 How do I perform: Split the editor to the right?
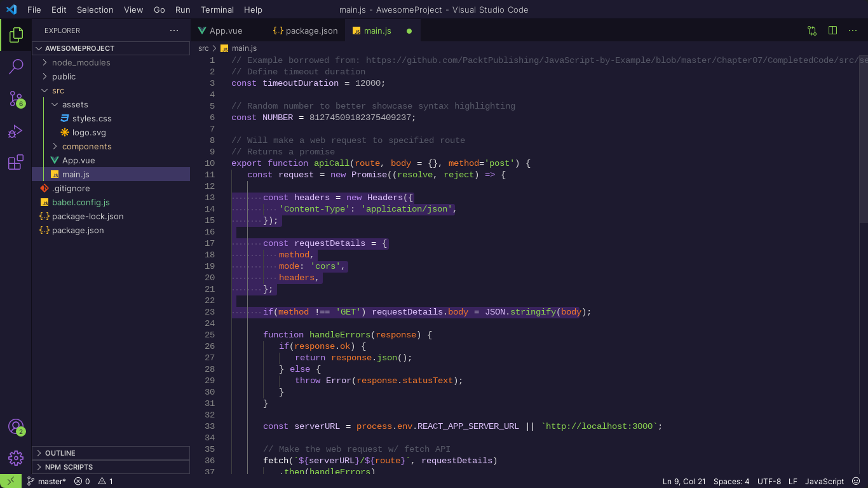832,30
